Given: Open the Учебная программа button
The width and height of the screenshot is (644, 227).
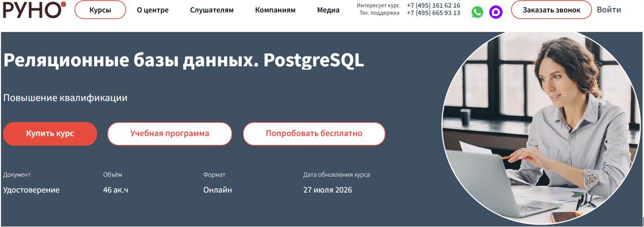Looking at the screenshot, I should (x=170, y=133).
